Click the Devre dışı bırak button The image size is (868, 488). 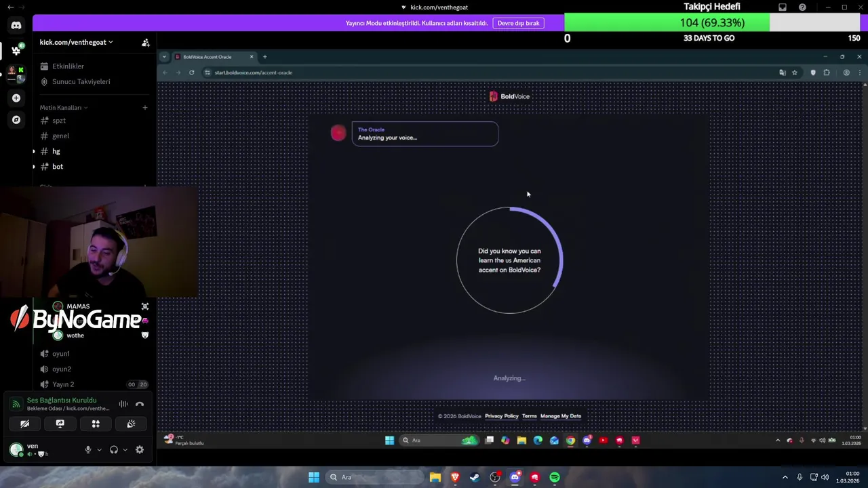tap(518, 23)
